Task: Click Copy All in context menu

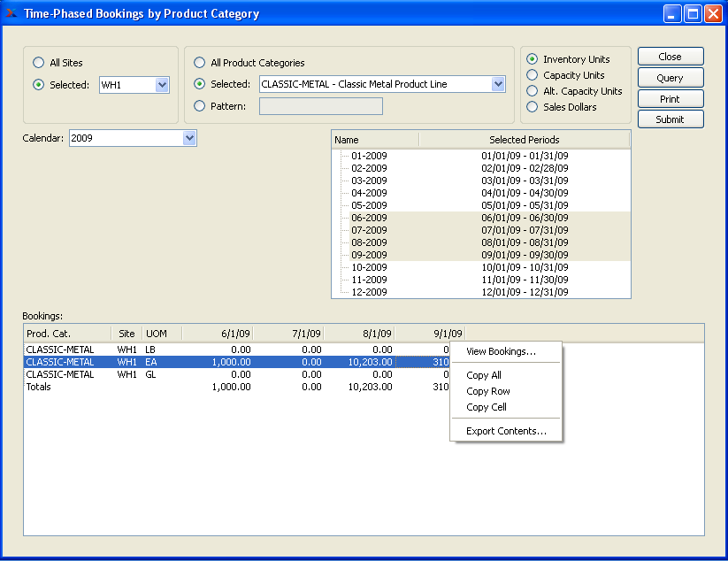Action: coord(484,375)
